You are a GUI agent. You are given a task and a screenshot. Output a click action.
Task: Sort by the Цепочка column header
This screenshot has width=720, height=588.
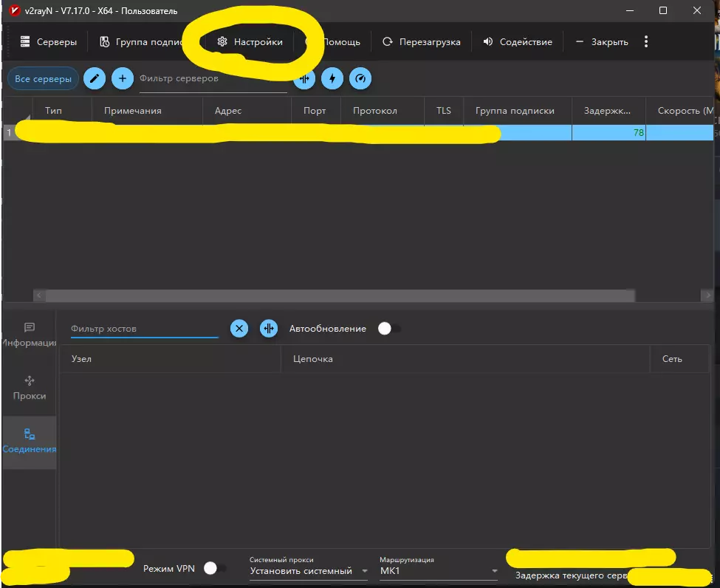pyautogui.click(x=465, y=359)
